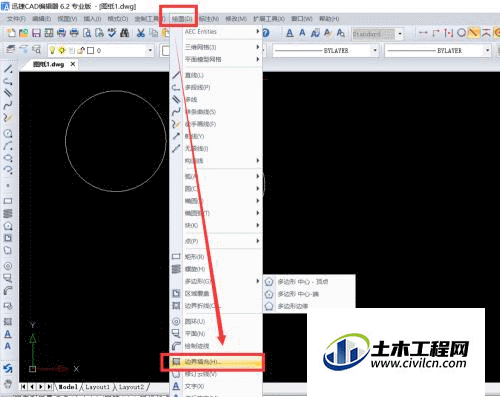Select the 图纸1.dwg document tab

[48, 64]
